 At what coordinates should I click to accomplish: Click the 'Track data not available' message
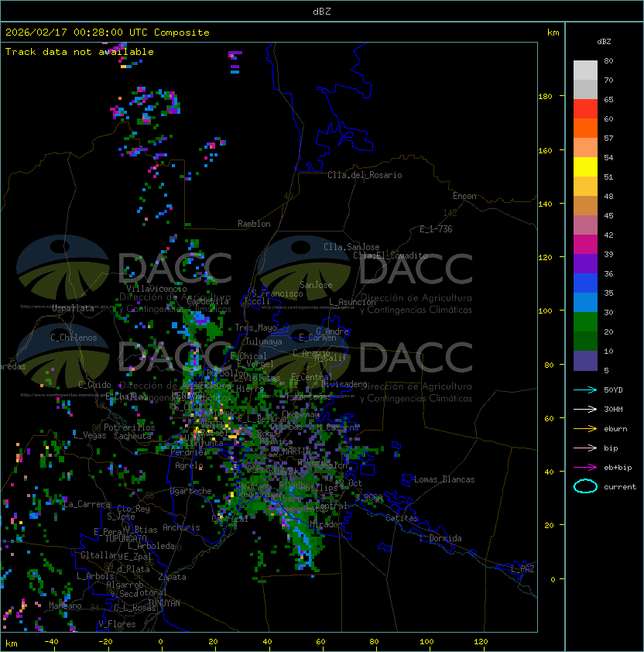pos(80,52)
